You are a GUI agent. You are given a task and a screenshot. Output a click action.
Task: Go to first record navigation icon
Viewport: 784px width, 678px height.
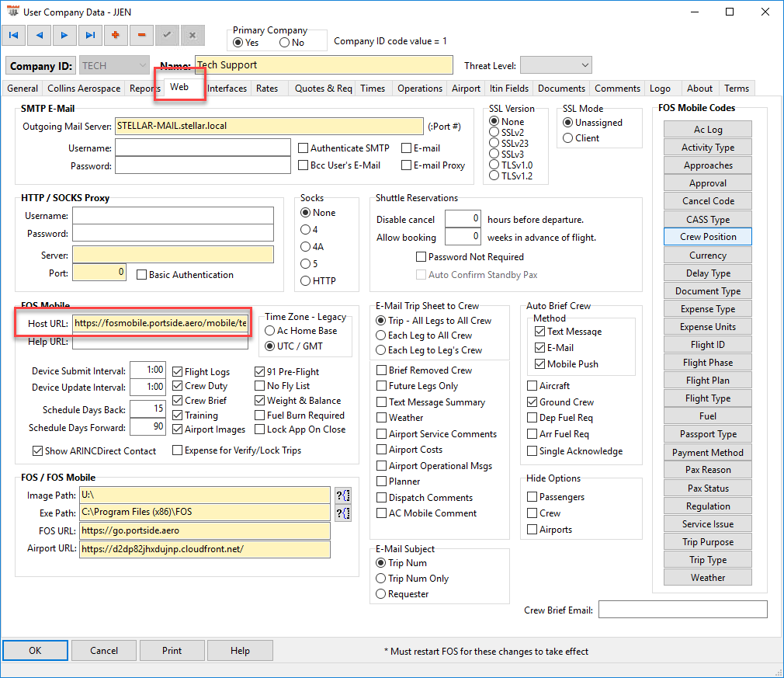[x=14, y=35]
